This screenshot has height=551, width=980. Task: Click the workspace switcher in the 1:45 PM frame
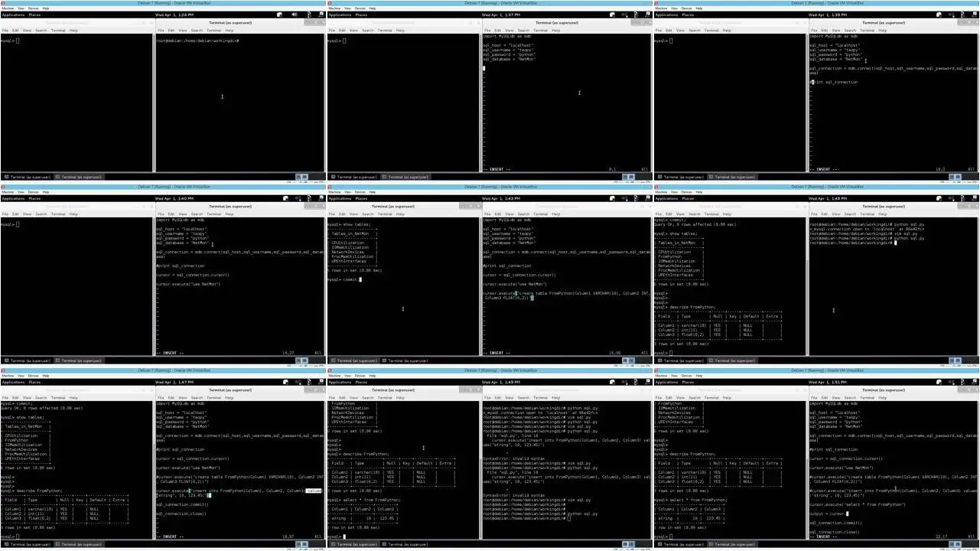click(x=955, y=360)
